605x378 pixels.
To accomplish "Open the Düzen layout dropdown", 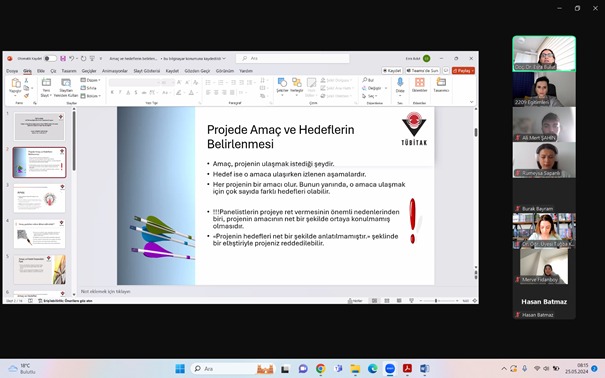I will coord(90,80).
